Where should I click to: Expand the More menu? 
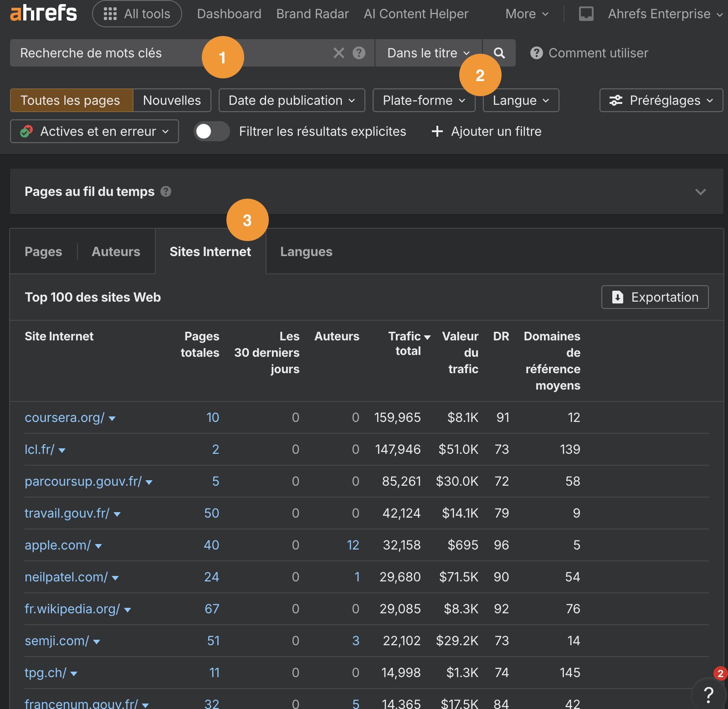527,14
